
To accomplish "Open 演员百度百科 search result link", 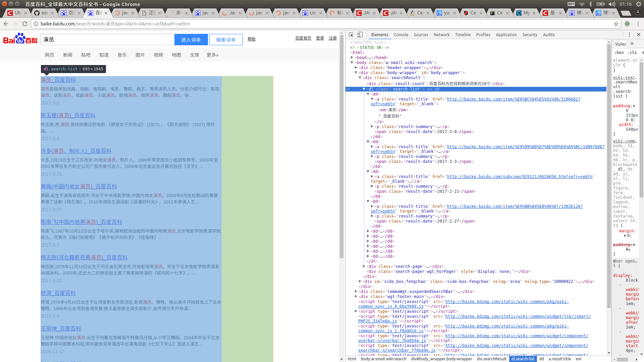I will [58, 79].
